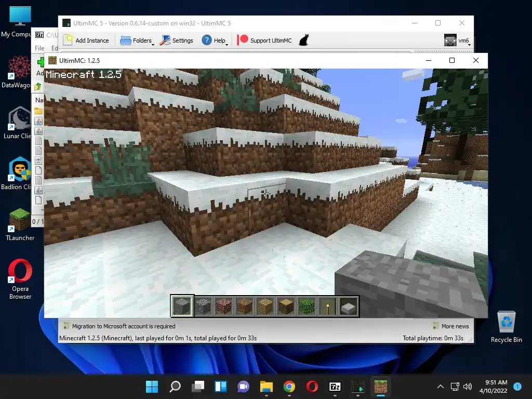Open the Folders dropdown in UltimMC
The image size is (532, 399).
137,41
